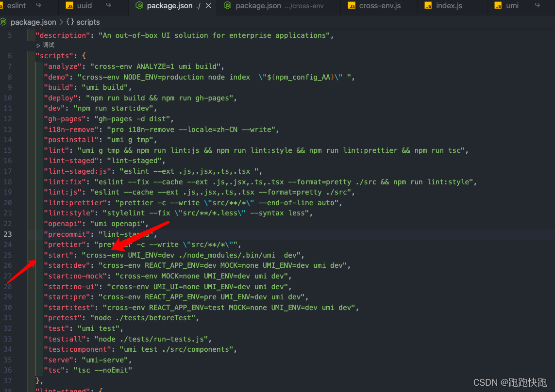Viewport: 555px width, 392px height.
Task: Click the npm icon in the breadcrumb bar
Action: (x=3, y=22)
